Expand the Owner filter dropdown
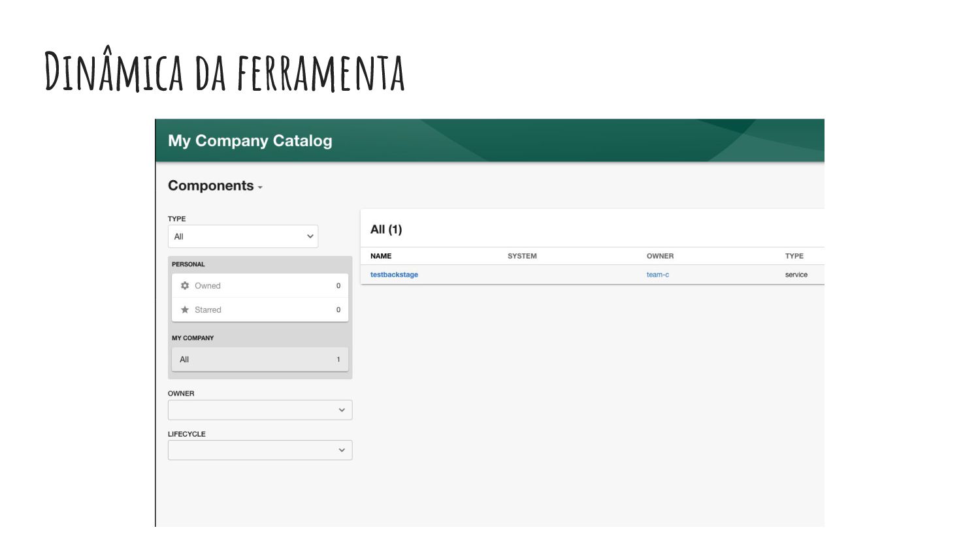Screen dimensions: 980x551 [260, 410]
